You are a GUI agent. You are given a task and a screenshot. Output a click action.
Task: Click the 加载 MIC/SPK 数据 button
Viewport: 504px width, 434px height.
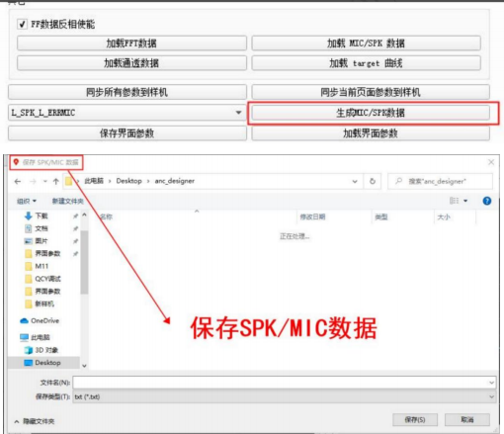point(366,43)
